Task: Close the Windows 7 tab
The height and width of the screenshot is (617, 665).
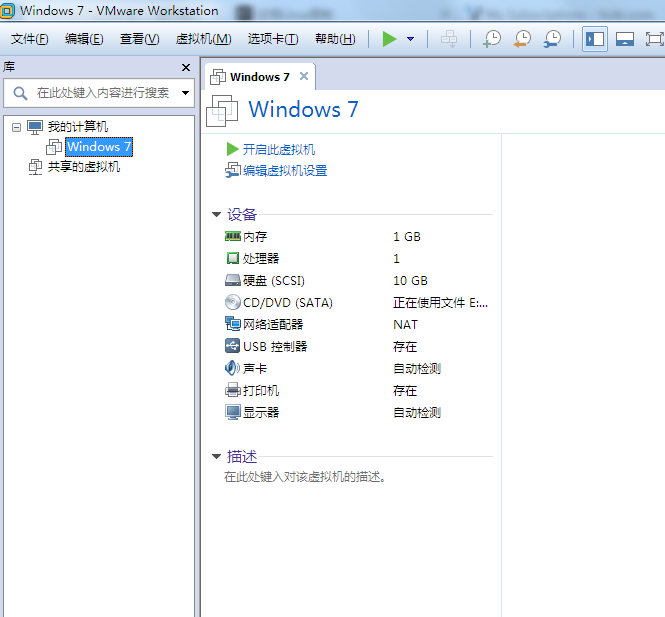Action: tap(304, 76)
